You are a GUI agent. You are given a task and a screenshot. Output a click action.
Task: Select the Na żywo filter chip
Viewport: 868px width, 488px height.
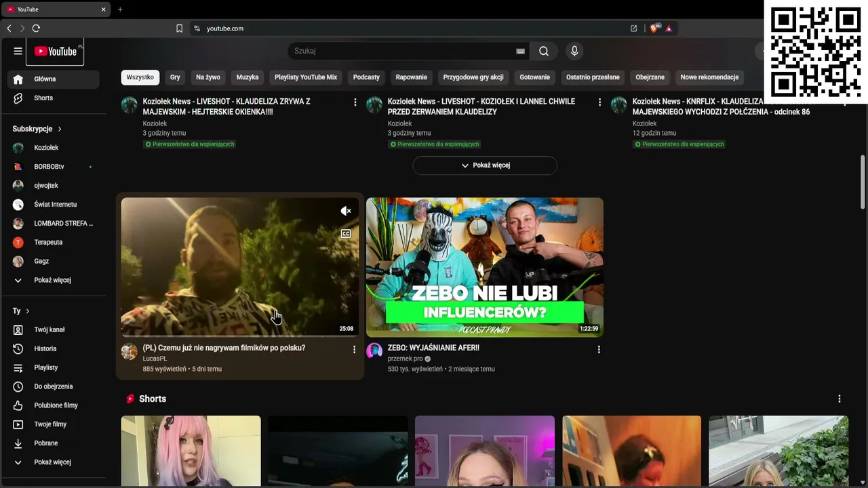[x=208, y=77]
